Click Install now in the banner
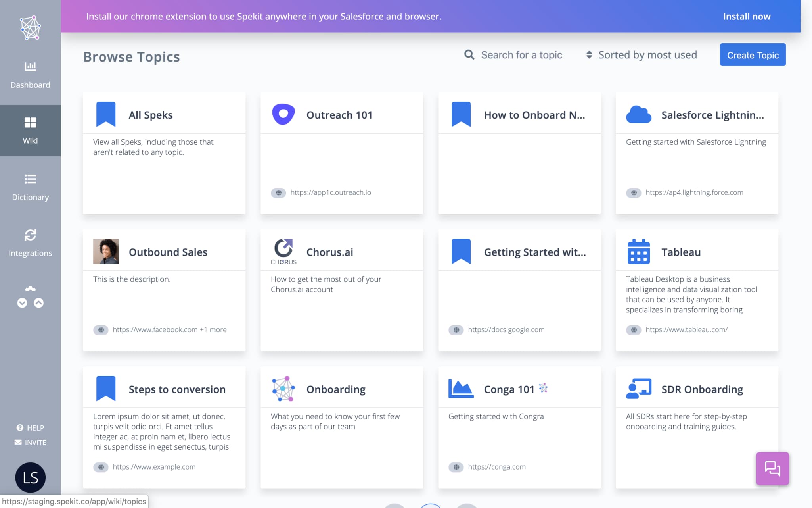This screenshot has width=812, height=508. [x=746, y=17]
